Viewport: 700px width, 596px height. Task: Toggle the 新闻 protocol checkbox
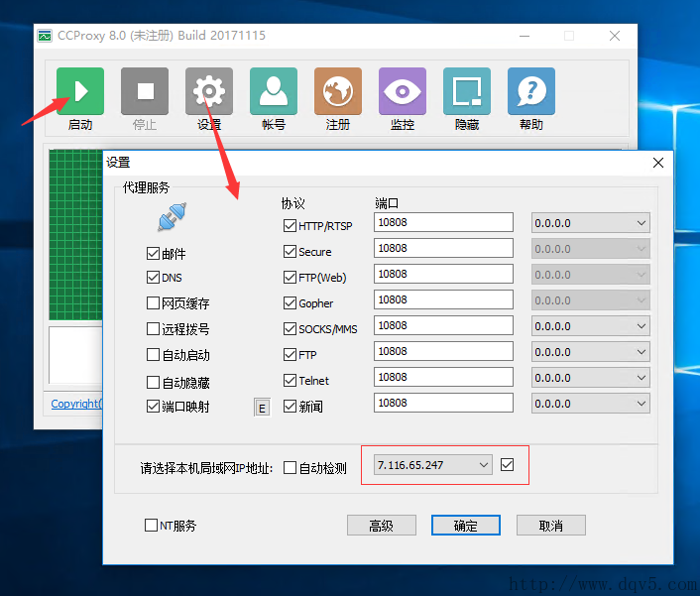(x=290, y=407)
